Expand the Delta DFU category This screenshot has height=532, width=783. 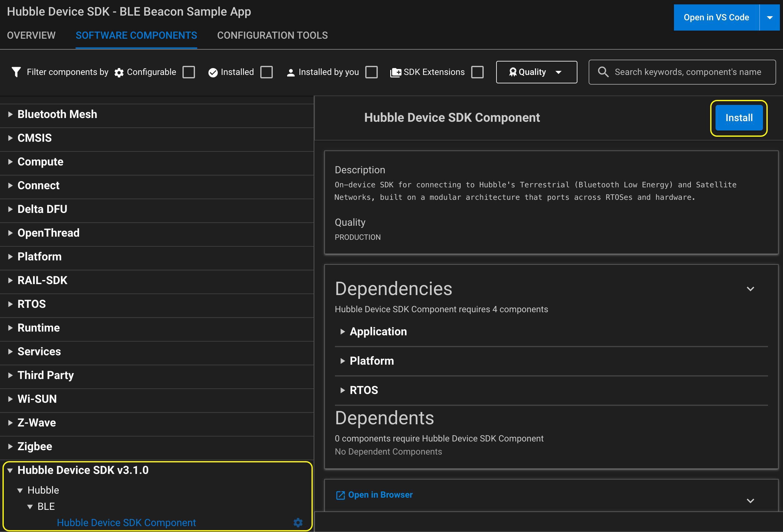coord(10,209)
